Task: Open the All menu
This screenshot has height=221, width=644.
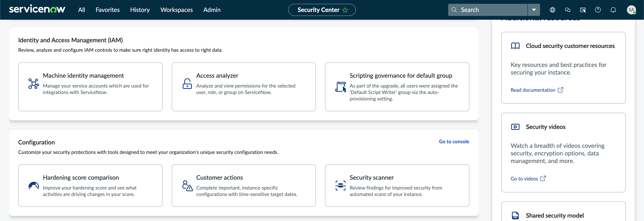Action: (82, 10)
